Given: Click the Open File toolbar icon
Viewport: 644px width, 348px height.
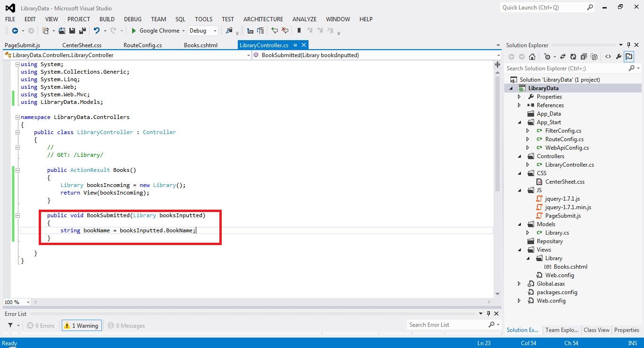Looking at the screenshot, I should pos(63,31).
